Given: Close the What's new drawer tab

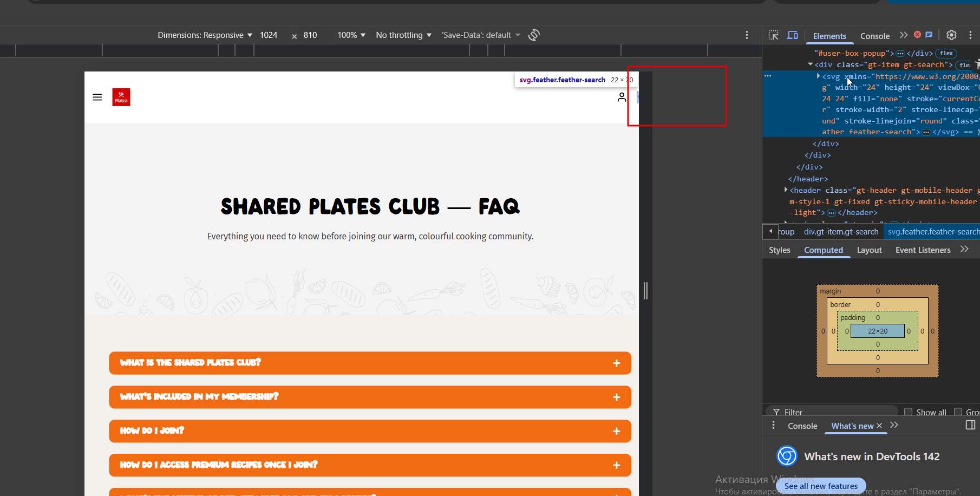Looking at the screenshot, I should [879, 426].
